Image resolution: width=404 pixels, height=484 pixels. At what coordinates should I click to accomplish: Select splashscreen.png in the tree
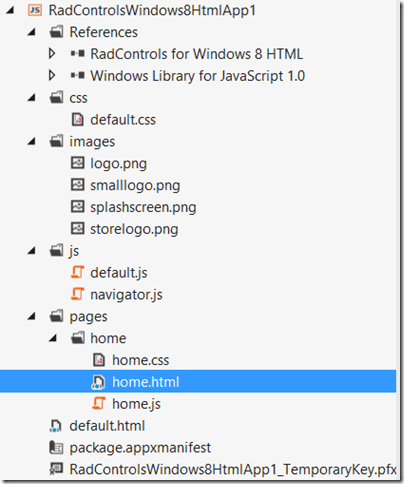point(143,207)
